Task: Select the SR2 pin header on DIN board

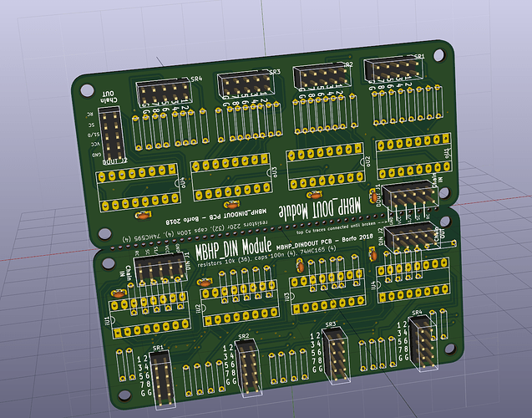Action: [x=248, y=367]
